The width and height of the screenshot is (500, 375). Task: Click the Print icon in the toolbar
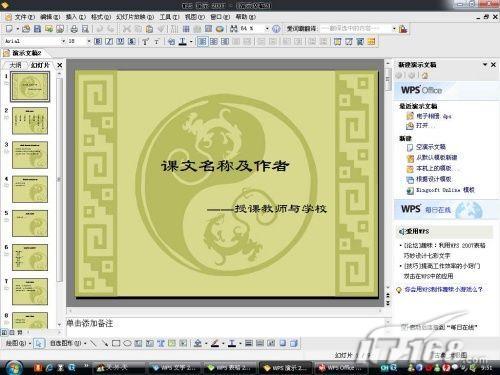coord(74,29)
